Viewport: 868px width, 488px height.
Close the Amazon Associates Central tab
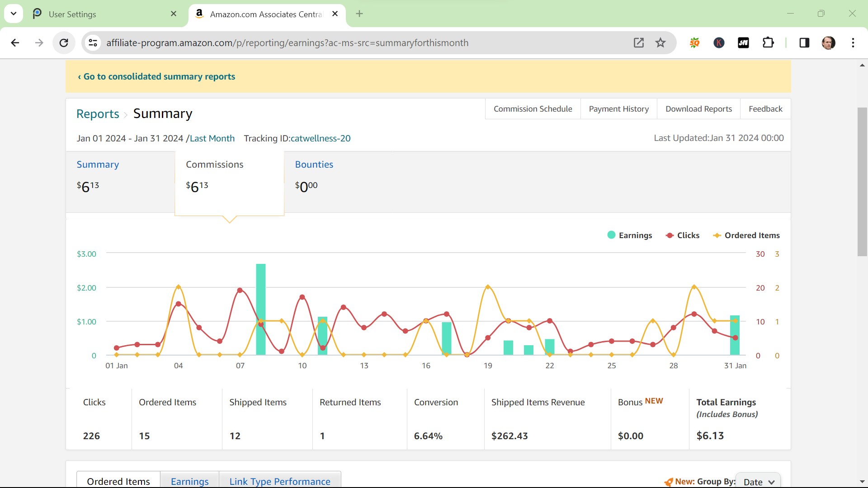[335, 14]
